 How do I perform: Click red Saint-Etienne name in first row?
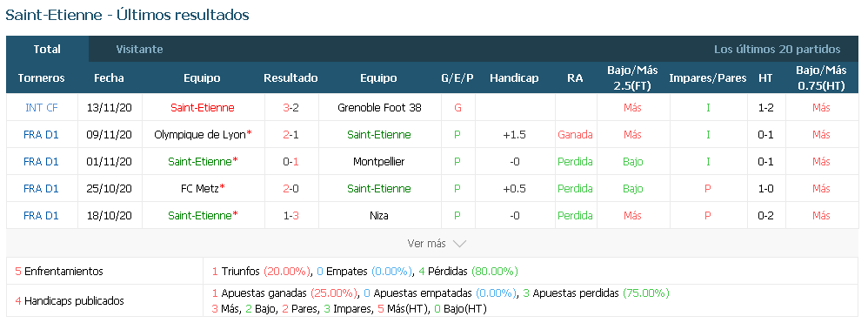[202, 107]
